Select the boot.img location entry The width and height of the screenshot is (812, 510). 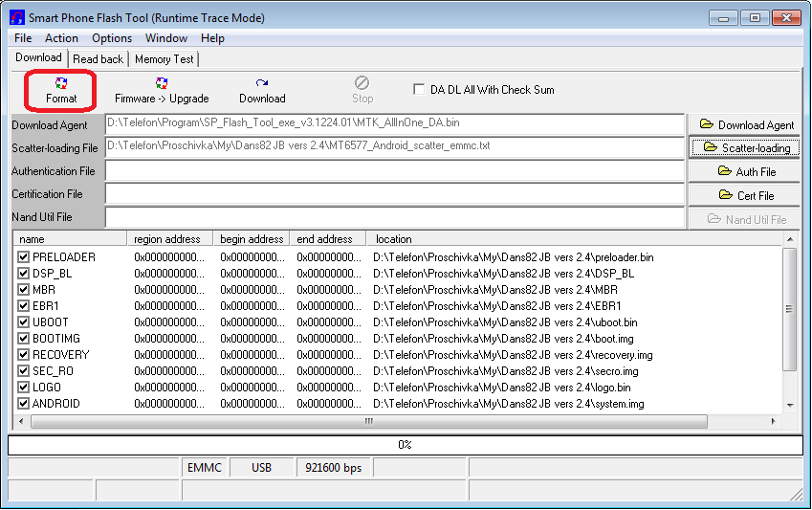(x=503, y=339)
